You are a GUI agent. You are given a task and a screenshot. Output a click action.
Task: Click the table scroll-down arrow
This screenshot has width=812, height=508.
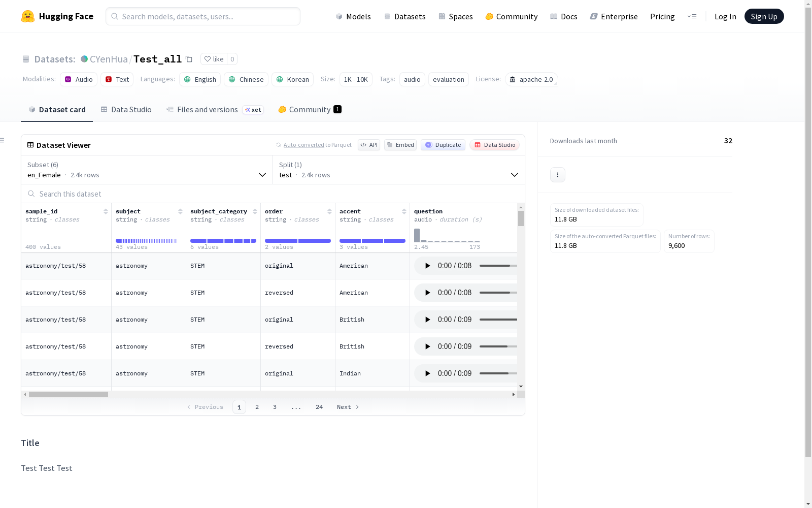[x=521, y=387]
